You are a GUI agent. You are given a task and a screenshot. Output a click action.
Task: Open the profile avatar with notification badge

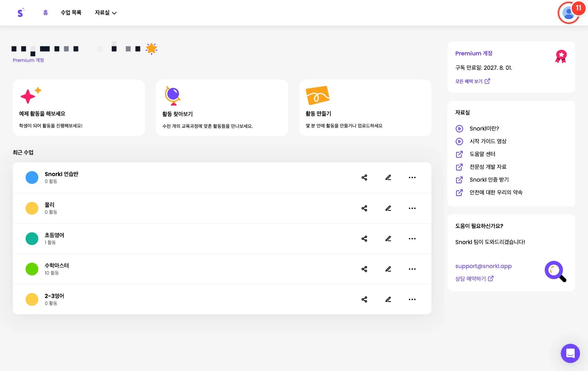[569, 13]
